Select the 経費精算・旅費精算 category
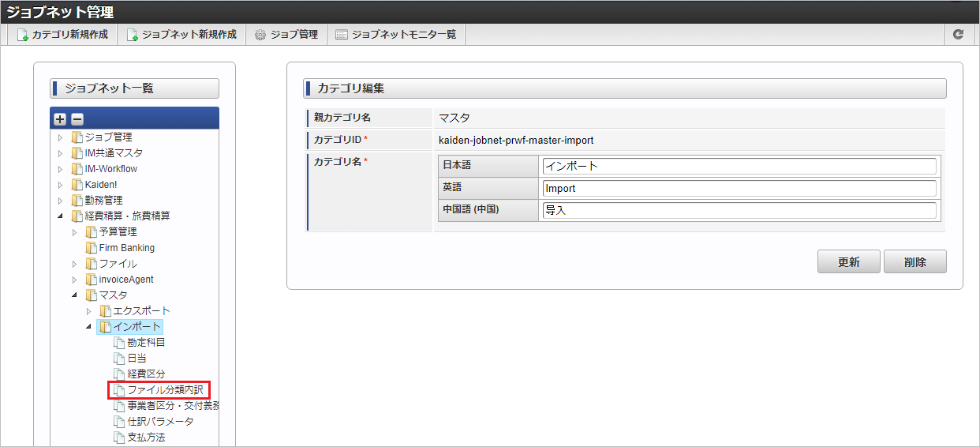Viewport: 980px width, 447px height. click(128, 216)
